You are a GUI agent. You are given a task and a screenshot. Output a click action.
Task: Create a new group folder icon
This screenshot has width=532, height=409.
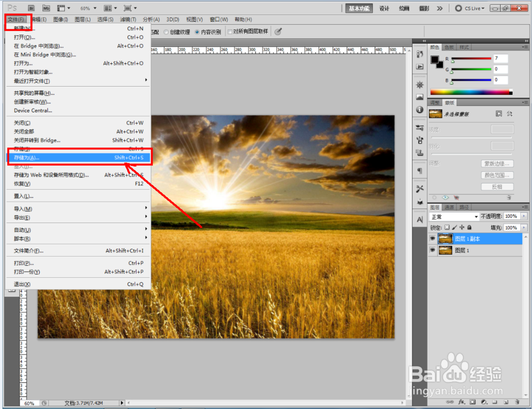click(x=495, y=402)
